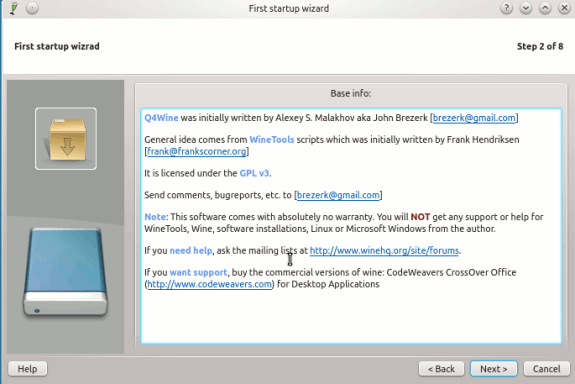The image size is (575, 384).
Task: Click the 'need help' blue text
Action: click(x=191, y=250)
